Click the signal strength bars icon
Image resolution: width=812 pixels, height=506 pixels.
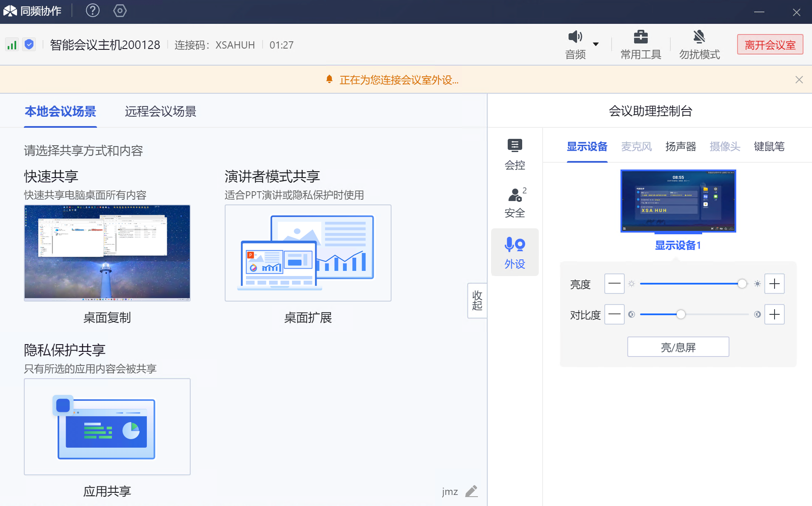pyautogui.click(x=11, y=45)
